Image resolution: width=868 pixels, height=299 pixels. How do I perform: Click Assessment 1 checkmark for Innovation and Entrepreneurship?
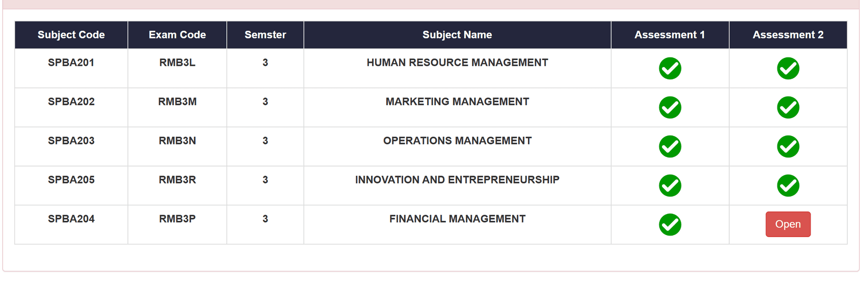pyautogui.click(x=670, y=186)
